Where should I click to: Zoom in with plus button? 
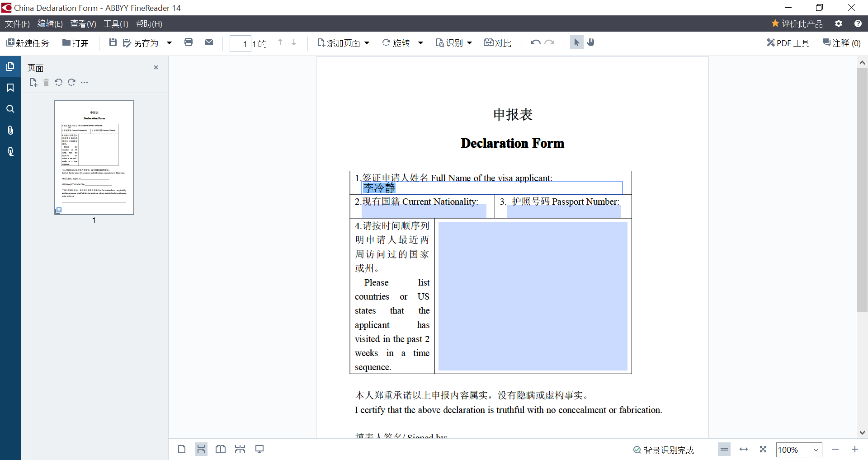tap(855, 449)
